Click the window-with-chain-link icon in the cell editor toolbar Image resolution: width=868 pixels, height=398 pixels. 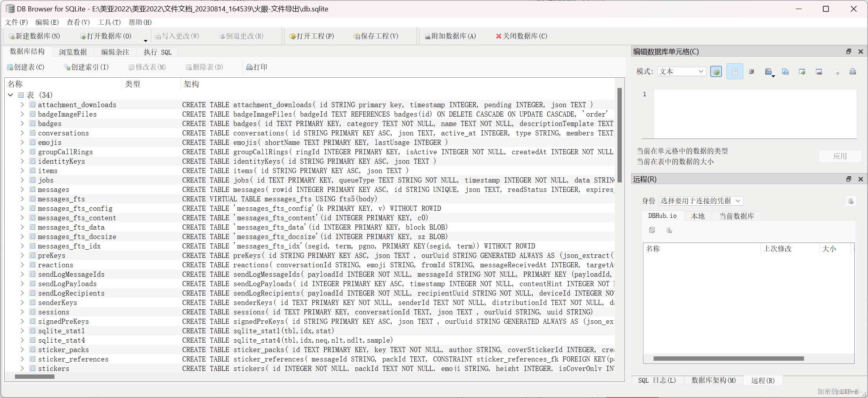coord(819,72)
